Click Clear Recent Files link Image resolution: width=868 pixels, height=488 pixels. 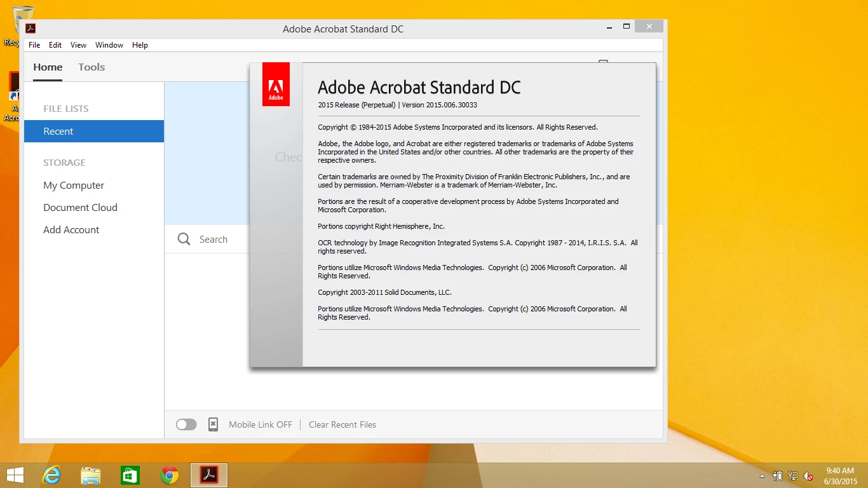(342, 424)
